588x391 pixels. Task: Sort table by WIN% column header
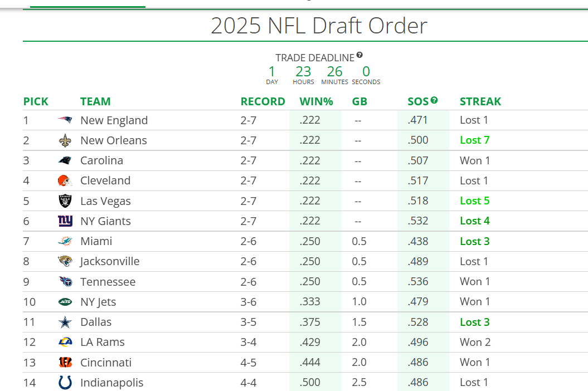coord(316,101)
